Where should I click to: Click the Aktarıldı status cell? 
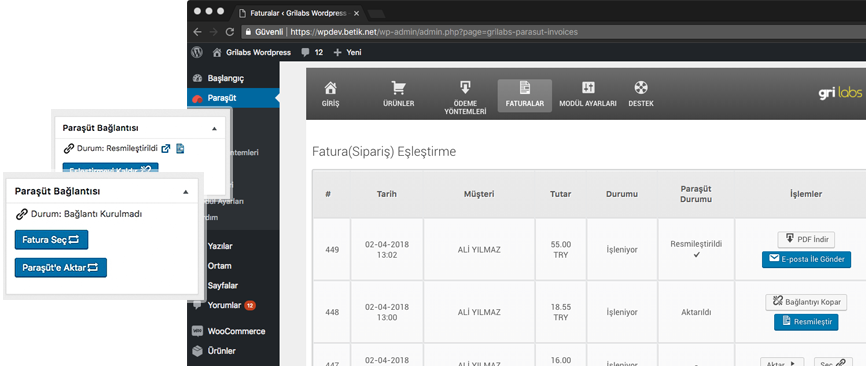pos(696,312)
